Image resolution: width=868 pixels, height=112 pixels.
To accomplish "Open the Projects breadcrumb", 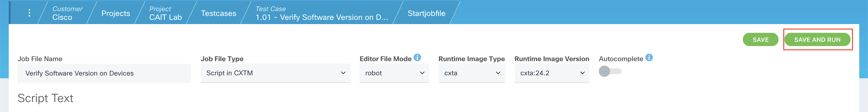I will point(115,14).
